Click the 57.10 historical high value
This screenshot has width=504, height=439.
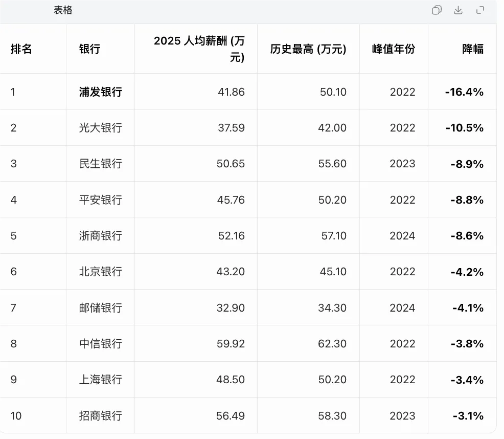coord(334,236)
